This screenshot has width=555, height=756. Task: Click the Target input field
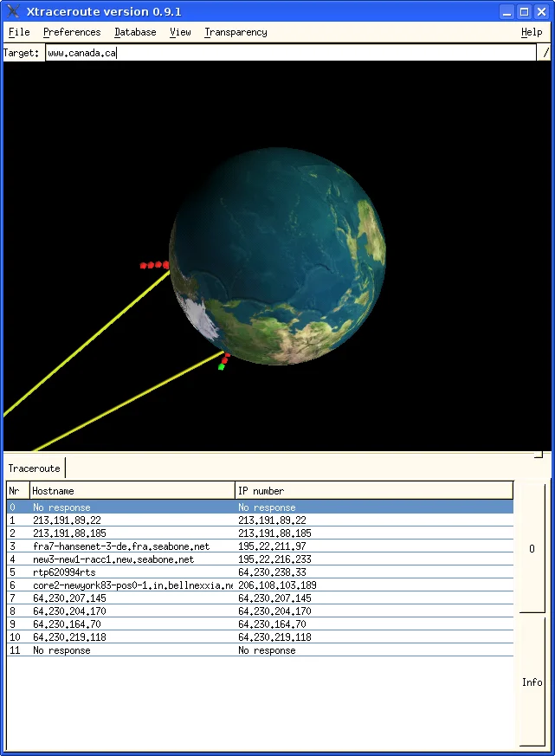[x=291, y=53]
